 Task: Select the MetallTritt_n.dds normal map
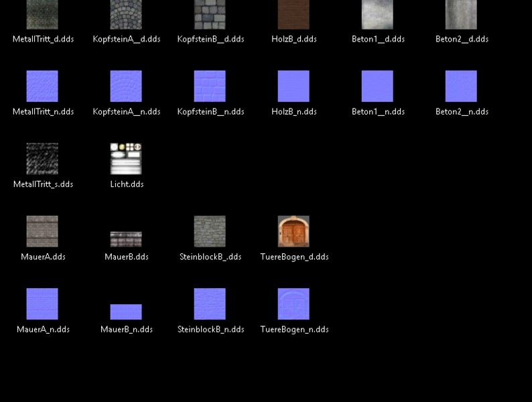click(42, 86)
